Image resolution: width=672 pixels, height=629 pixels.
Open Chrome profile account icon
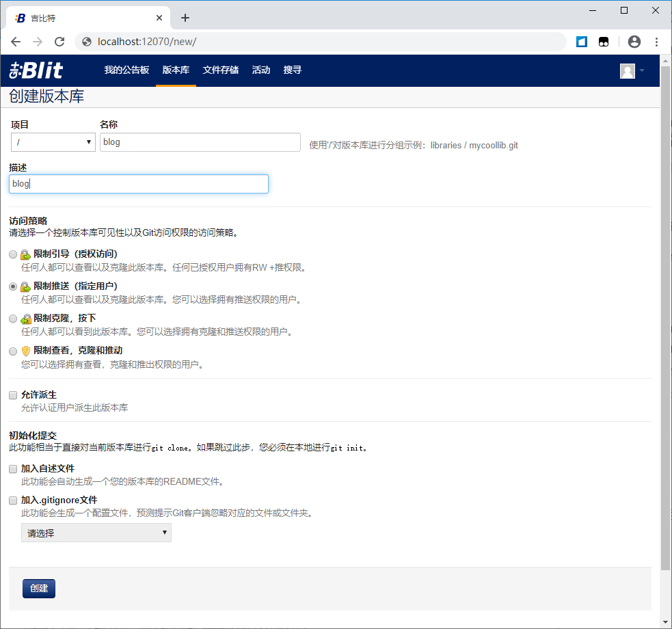click(634, 42)
